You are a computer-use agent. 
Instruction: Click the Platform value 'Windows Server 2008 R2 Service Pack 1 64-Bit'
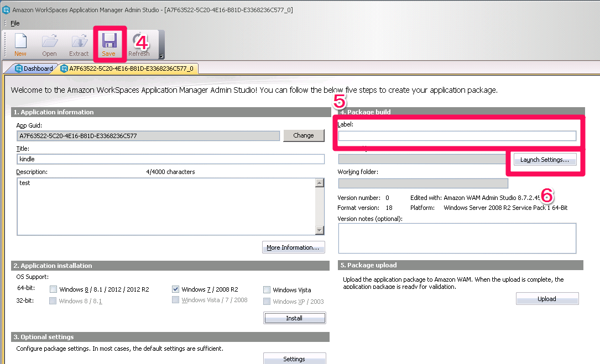coord(505,208)
